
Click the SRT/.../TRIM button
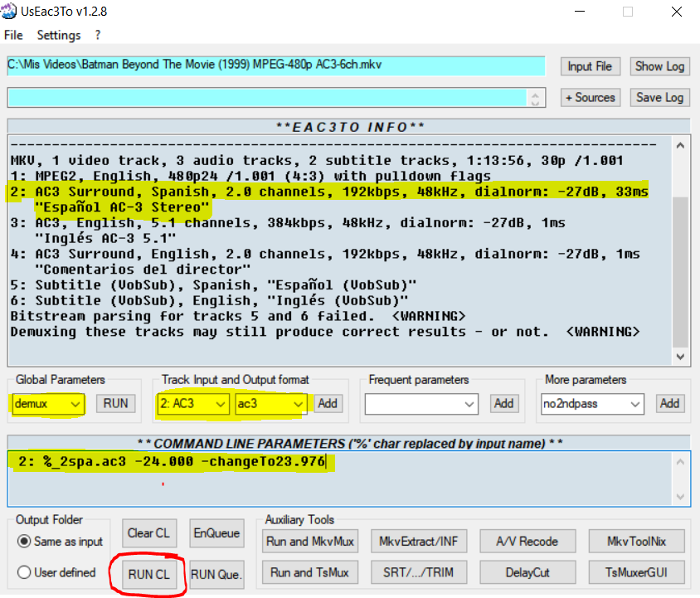click(419, 572)
